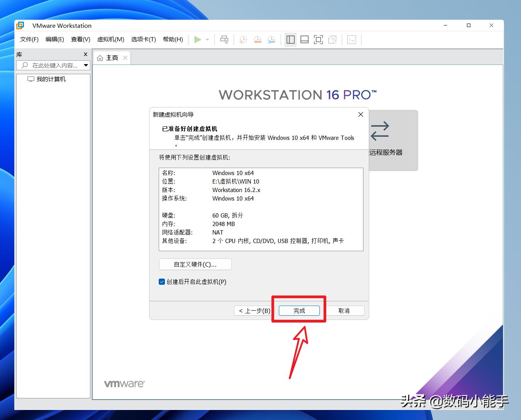Click the 完成 button to finish

coord(299,310)
